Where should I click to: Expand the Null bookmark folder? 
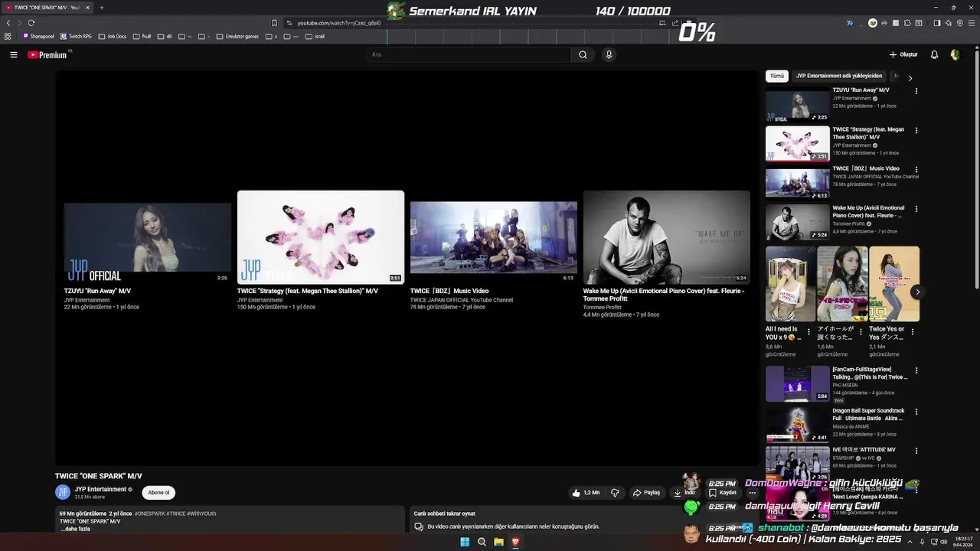[142, 36]
